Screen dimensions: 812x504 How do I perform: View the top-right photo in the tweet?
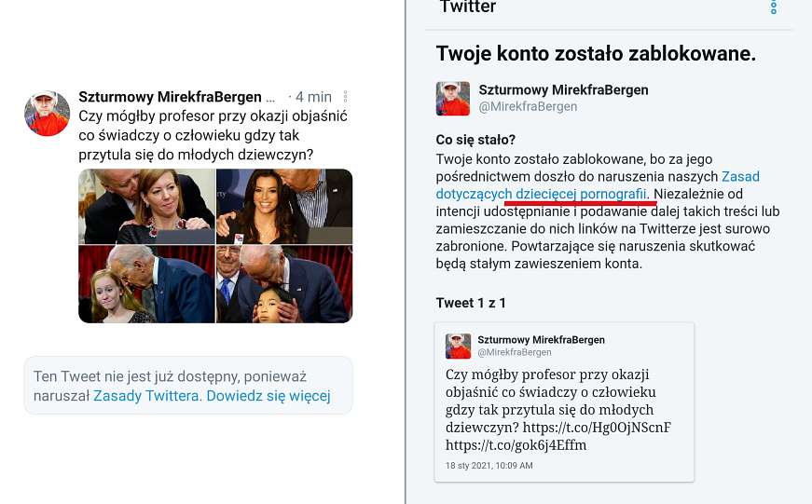point(284,207)
